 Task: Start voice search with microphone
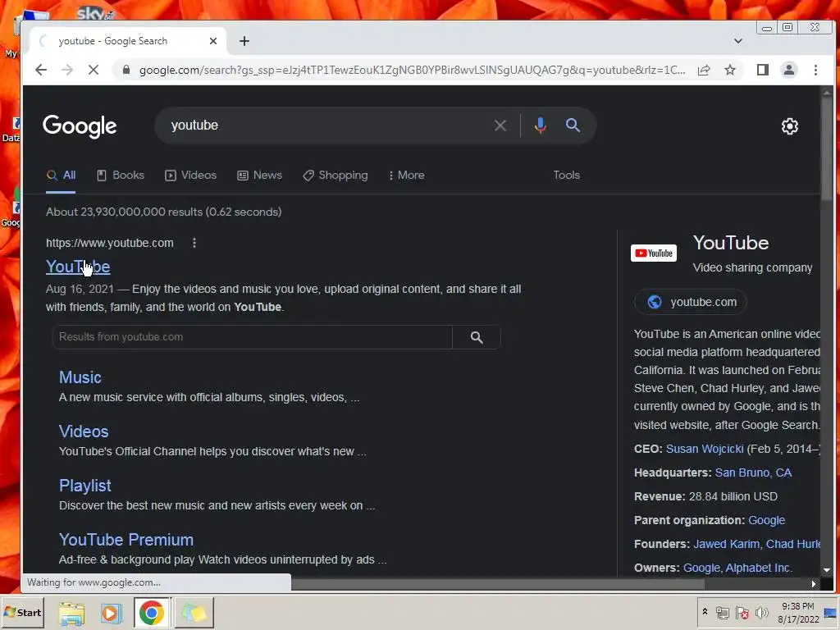pyautogui.click(x=540, y=126)
